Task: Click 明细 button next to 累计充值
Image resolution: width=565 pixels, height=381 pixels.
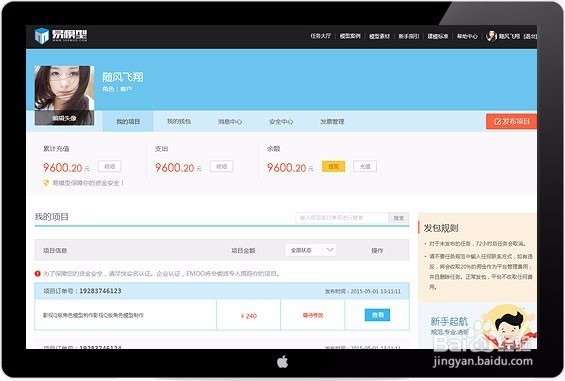Action: 110,166
